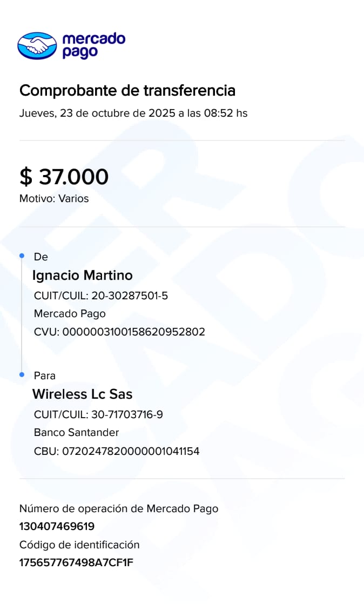Click the sender's Mercado Pago account label
This screenshot has height=604, width=364.
(x=70, y=314)
